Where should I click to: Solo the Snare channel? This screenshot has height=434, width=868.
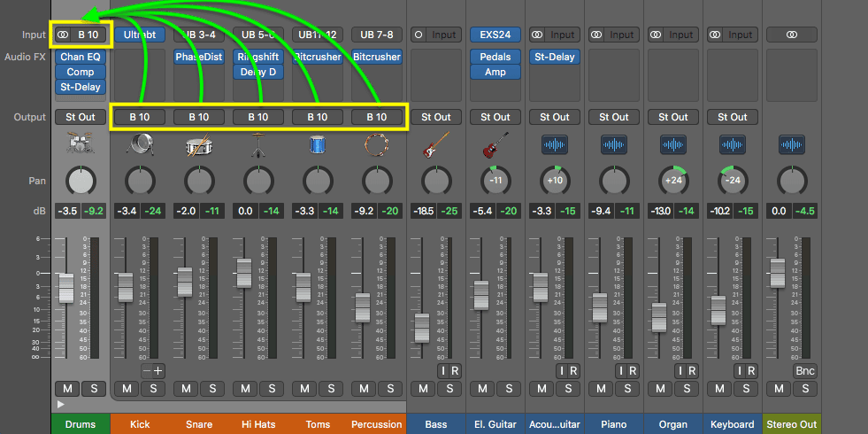click(212, 389)
